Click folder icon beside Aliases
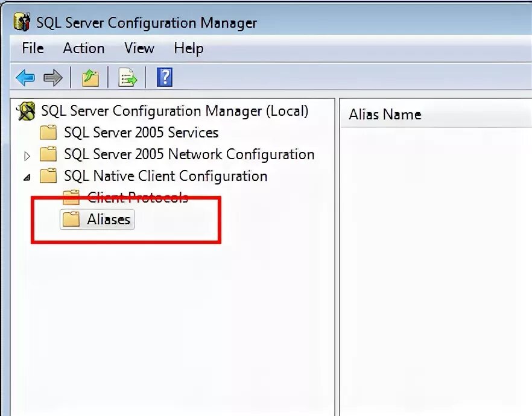The image size is (532, 416). coord(71,219)
